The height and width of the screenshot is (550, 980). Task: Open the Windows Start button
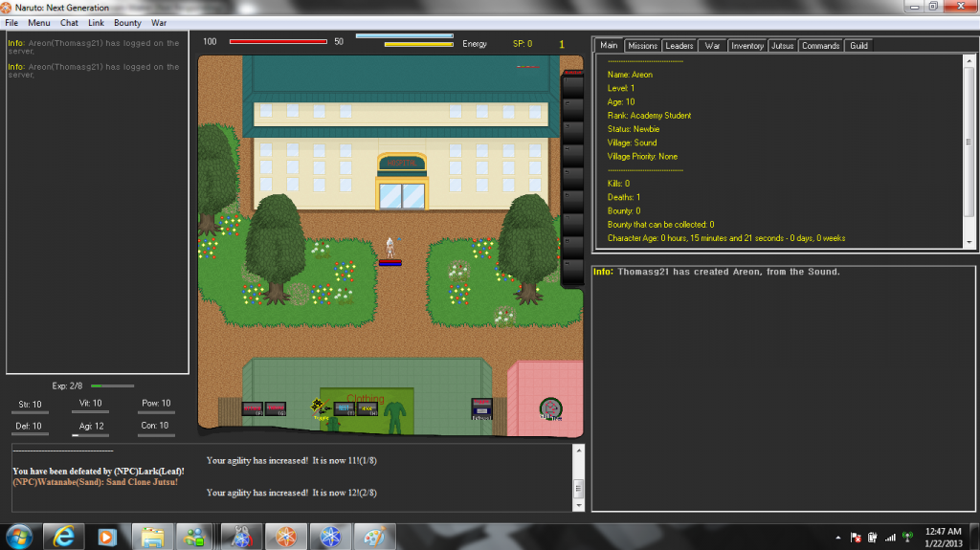click(x=20, y=537)
